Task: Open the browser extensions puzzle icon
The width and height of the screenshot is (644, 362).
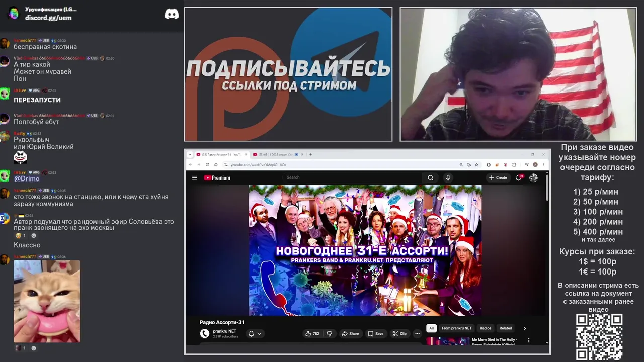Action: [514, 164]
